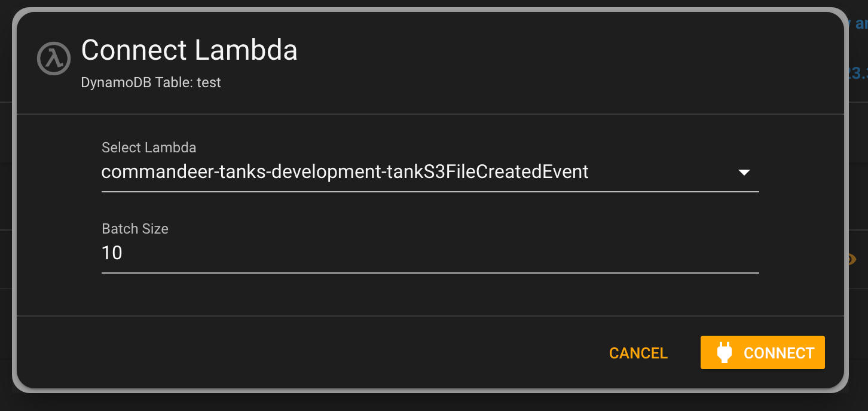Click the value 10 in Batch Size
This screenshot has width=868, height=411.
point(112,253)
